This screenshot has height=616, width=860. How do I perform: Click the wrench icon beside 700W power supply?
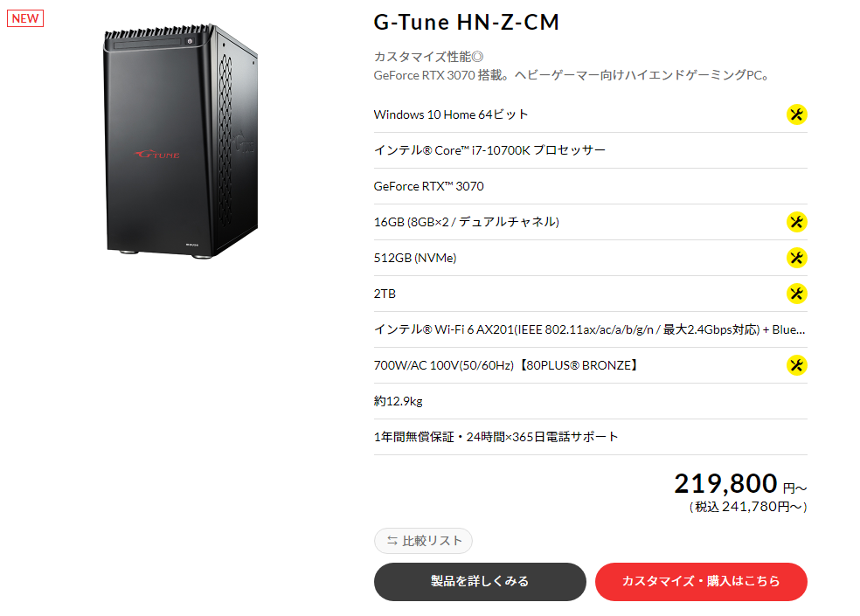(x=796, y=365)
